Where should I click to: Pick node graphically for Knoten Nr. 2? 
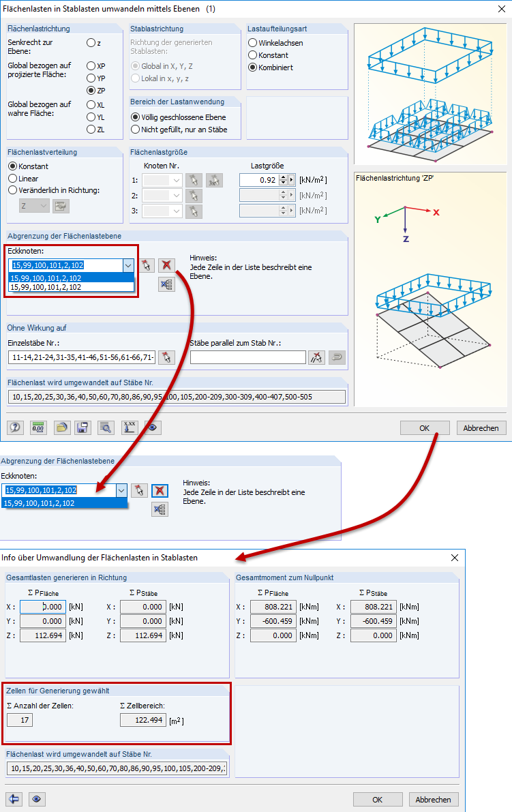click(194, 196)
